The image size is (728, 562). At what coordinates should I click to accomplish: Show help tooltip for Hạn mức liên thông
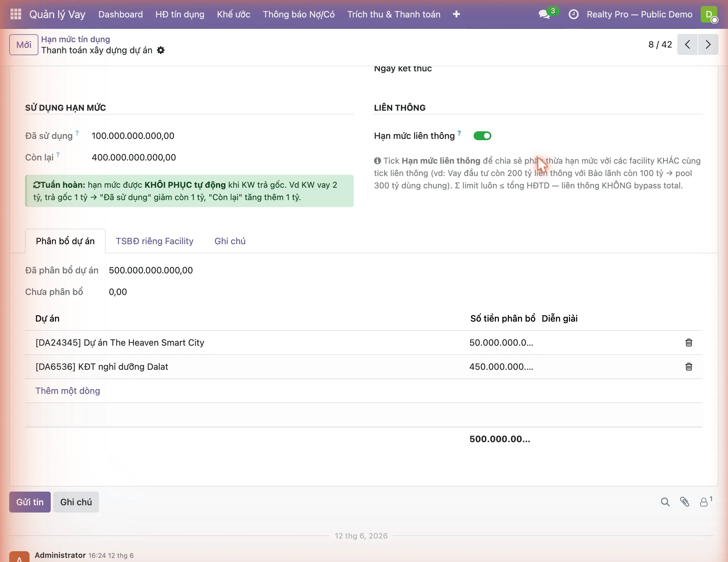click(459, 133)
